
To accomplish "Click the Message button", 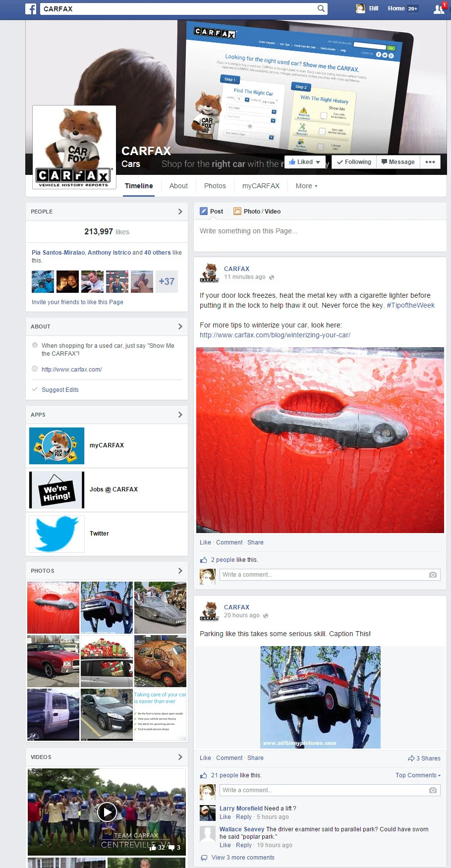I will [398, 162].
